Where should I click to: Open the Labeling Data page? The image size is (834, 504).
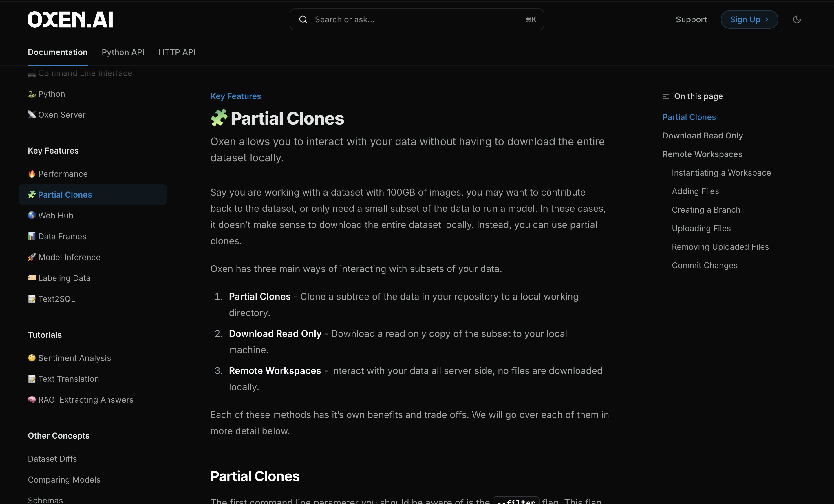pos(64,278)
